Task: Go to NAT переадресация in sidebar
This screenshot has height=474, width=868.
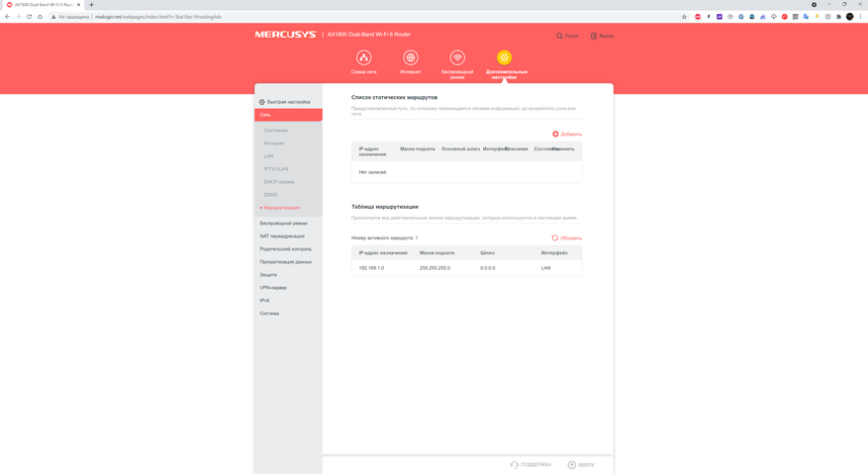Action: click(x=282, y=237)
